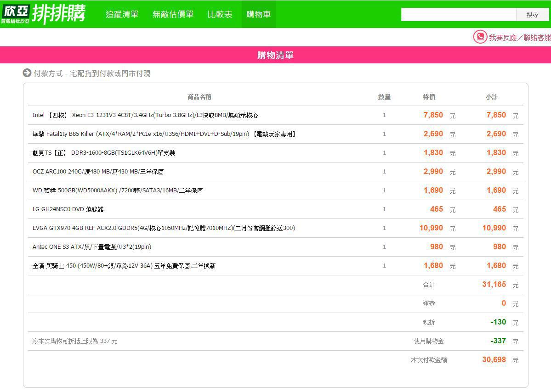This screenshot has height=392, width=551.
Task: Click the 付款方式 payment method text
Action: point(92,73)
